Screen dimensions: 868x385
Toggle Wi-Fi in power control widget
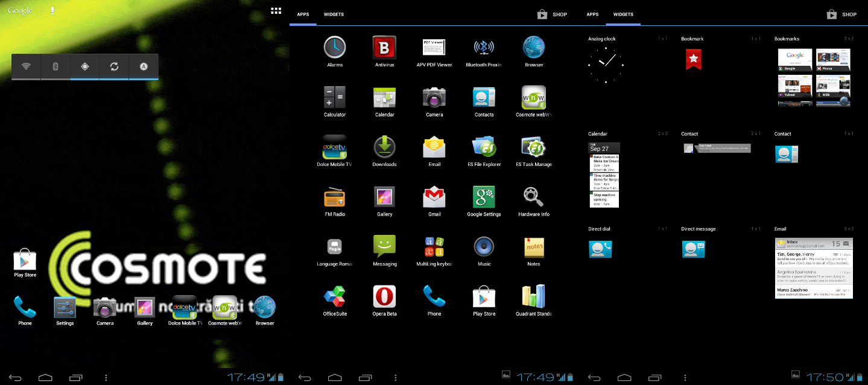tap(26, 66)
